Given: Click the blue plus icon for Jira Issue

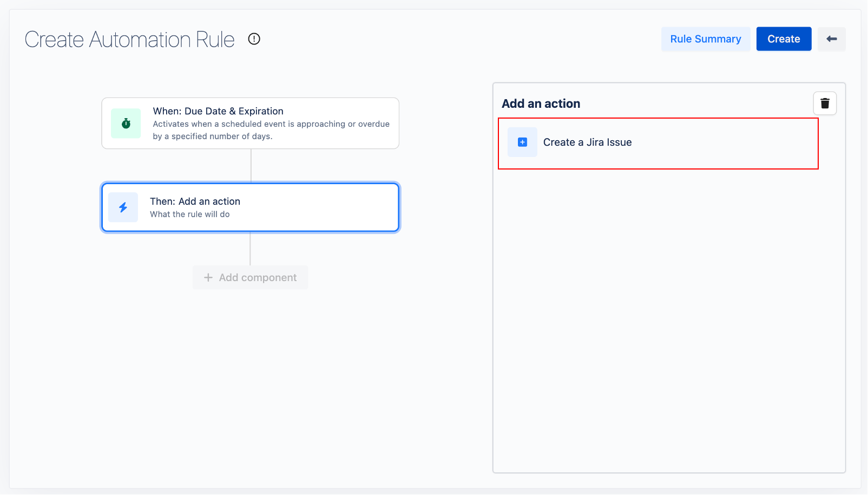Looking at the screenshot, I should (x=522, y=142).
